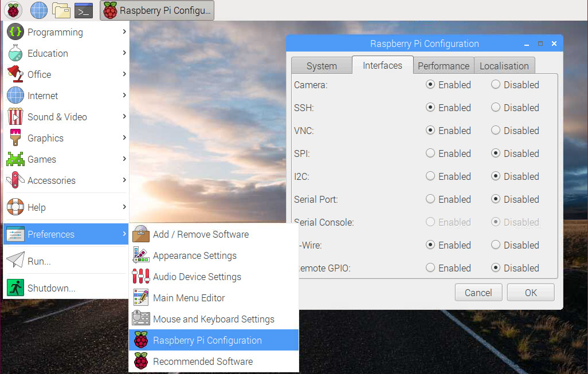Click the Preferences sliders icon
This screenshot has height=374, width=588.
(15, 234)
